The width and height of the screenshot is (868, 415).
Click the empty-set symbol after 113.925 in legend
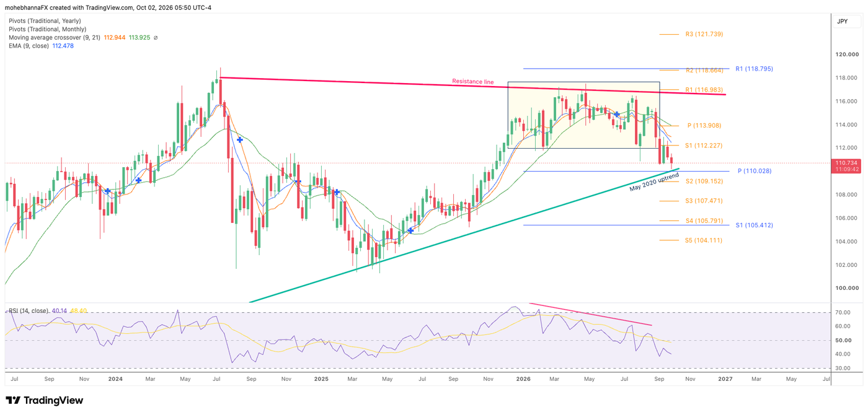click(x=155, y=38)
